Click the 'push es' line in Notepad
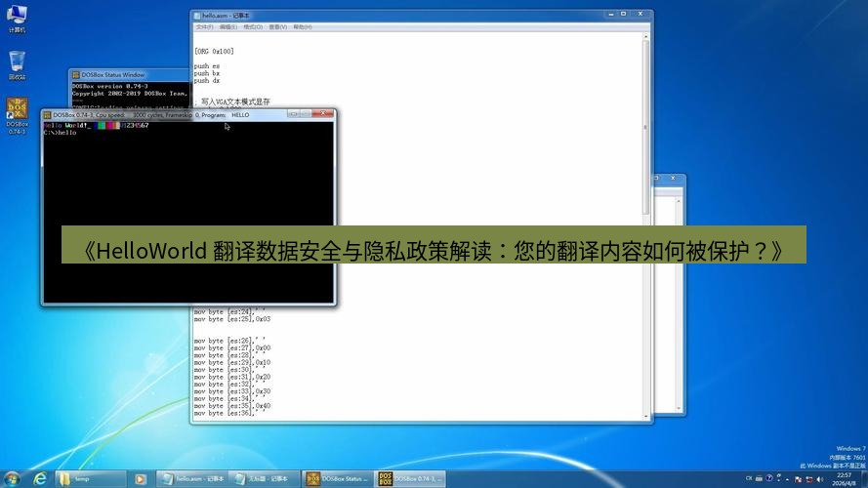The width and height of the screenshot is (868, 488). pyautogui.click(x=206, y=65)
